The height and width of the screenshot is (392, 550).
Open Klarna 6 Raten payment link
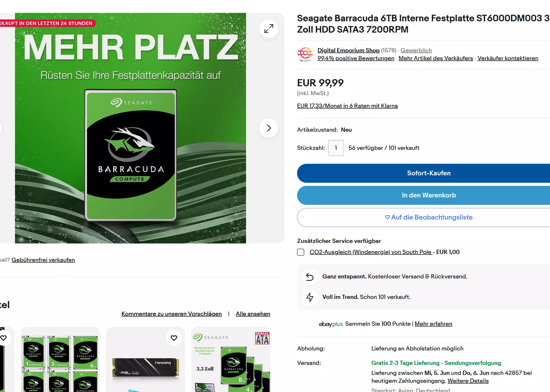click(x=347, y=106)
